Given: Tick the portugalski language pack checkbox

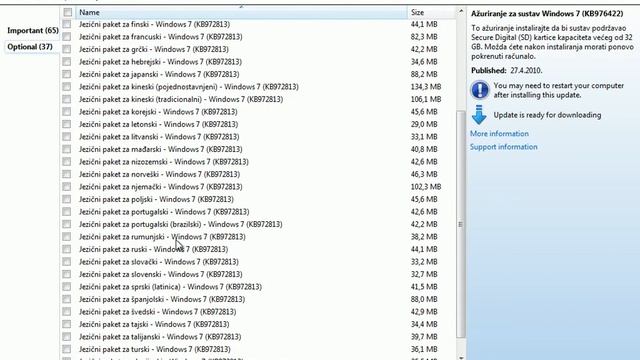Looking at the screenshot, I should pos(67,212).
